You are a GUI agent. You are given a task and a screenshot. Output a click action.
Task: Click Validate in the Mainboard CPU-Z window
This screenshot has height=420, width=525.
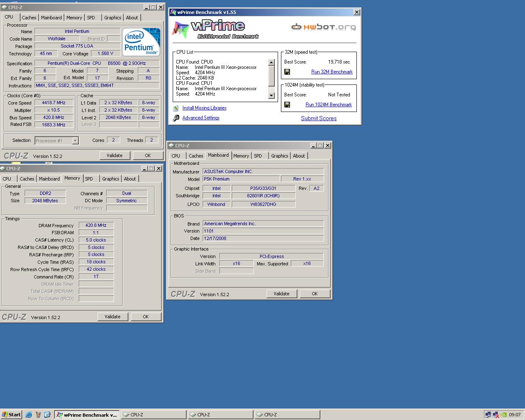click(x=281, y=294)
